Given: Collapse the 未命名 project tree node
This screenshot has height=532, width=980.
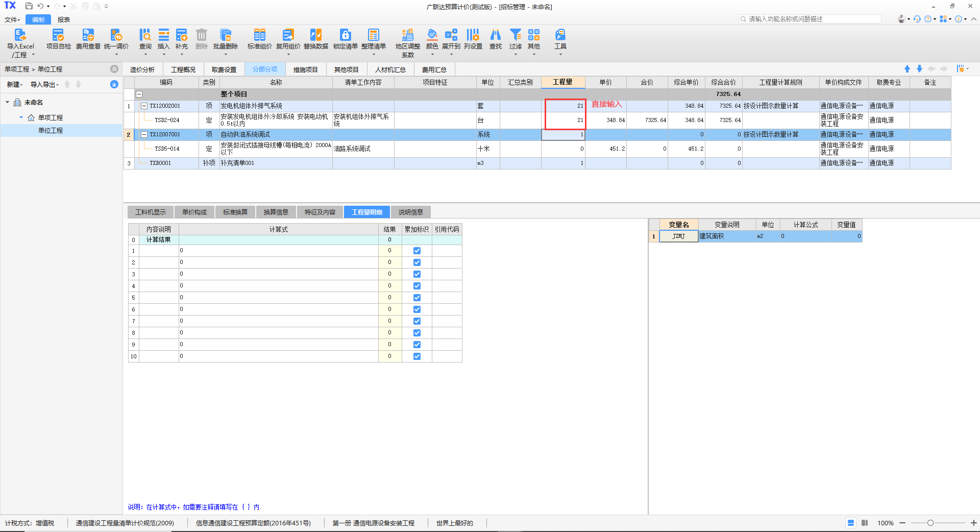Looking at the screenshot, I should (x=8, y=103).
